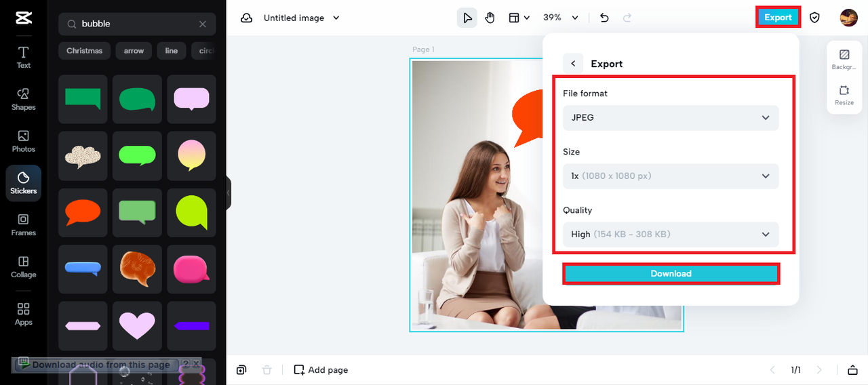Choose the Hand pan tool

pos(490,18)
